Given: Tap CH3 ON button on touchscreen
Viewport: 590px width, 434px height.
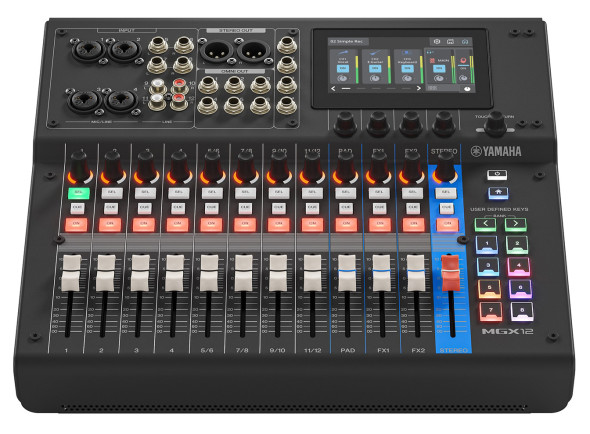Looking at the screenshot, I should (x=407, y=68).
